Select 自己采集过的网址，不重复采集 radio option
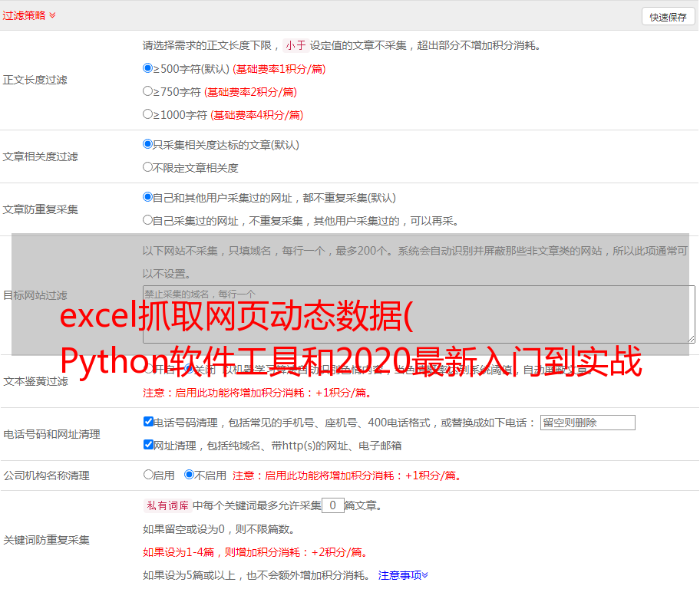The image size is (700, 589). 147,220
